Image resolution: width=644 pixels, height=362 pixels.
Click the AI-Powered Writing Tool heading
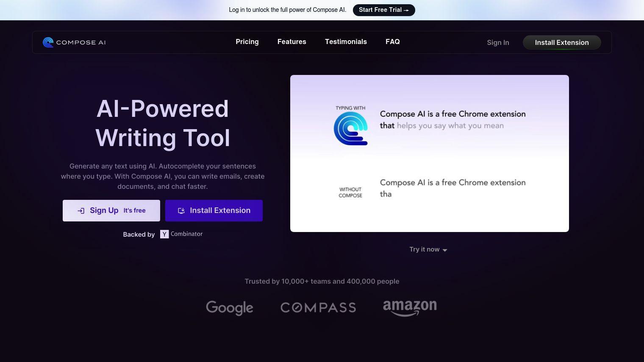point(163,123)
